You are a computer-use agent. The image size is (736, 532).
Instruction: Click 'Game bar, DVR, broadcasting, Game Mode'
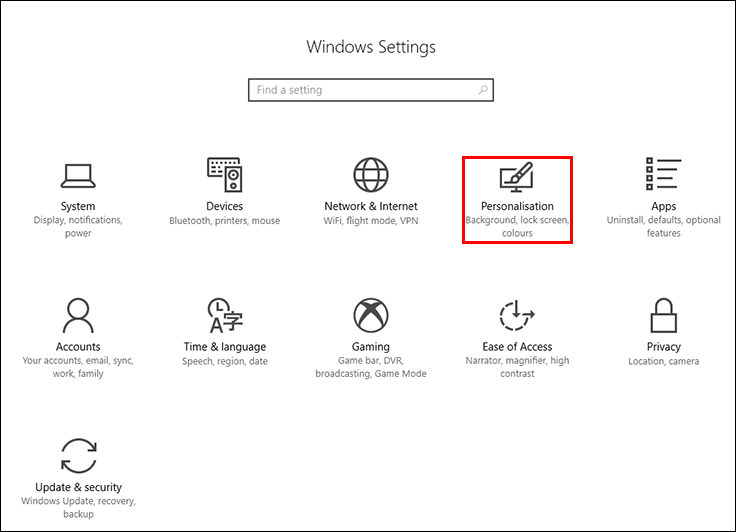(x=371, y=367)
